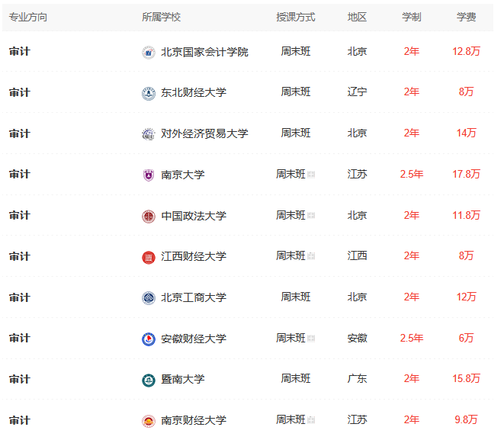Click the 14万 tuition value
504x440 pixels.
[466, 133]
